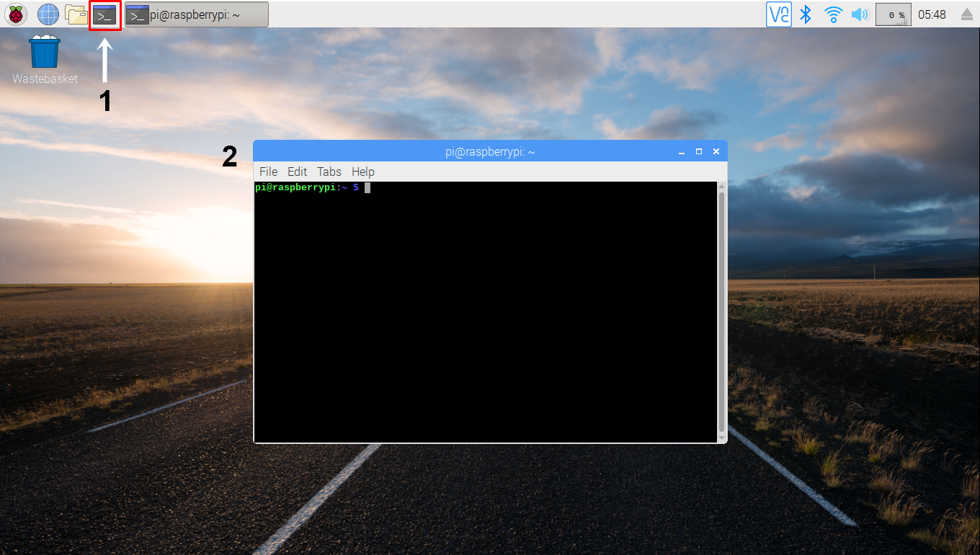This screenshot has height=555, width=980.
Task: Click the pi@raspberrypi taskbar window button
Action: 197,14
